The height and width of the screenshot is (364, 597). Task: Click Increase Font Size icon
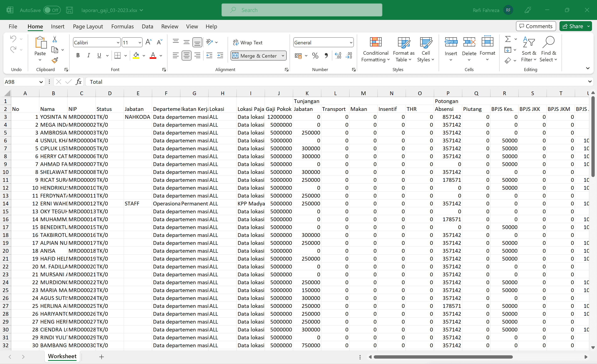coord(148,42)
